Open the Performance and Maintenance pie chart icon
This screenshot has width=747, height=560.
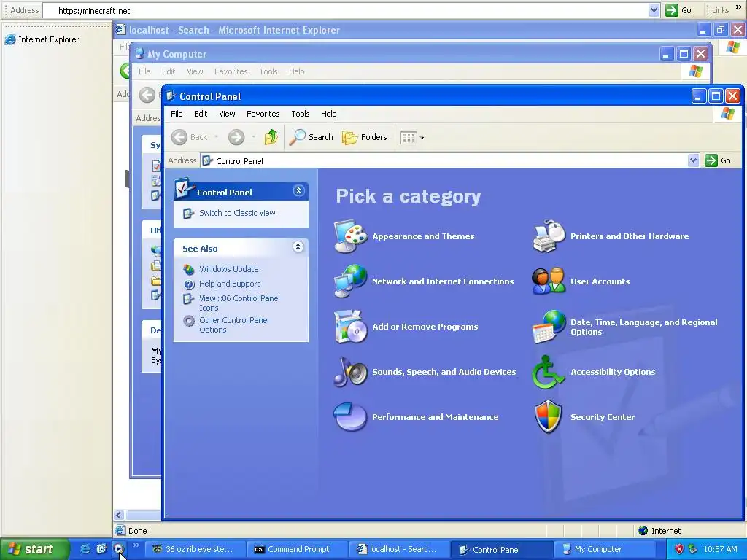(x=351, y=416)
